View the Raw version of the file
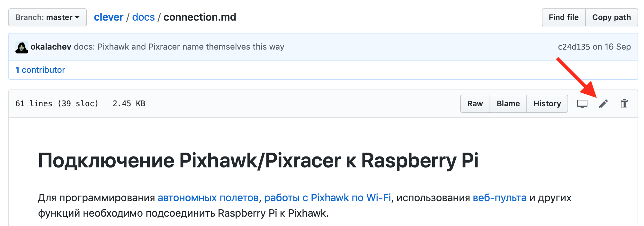Screen dimensions: 644x226 pyautogui.click(x=475, y=104)
